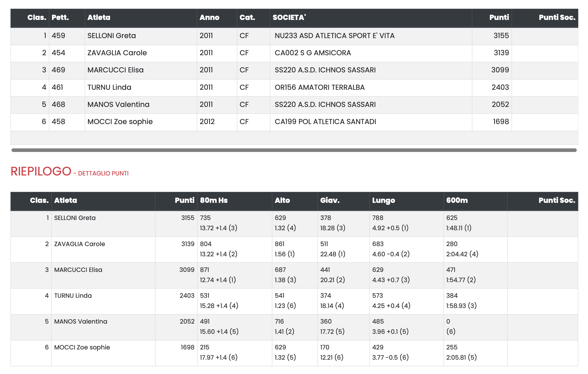Click the RIEPILOGO heading
Viewport: 588px width, 374px height.
click(x=41, y=171)
